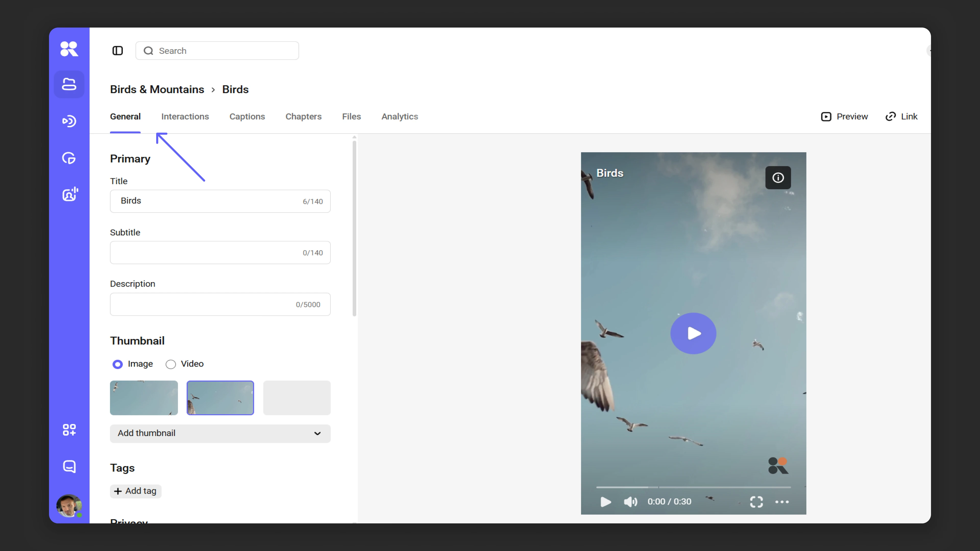Click the Thumbnail section heading
Screen dimensions: 980x551
(137, 341)
